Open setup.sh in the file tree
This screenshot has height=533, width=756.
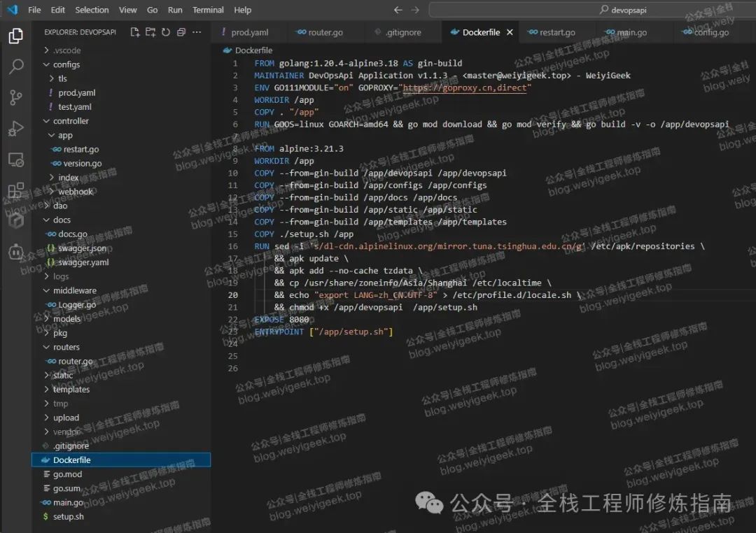(x=121, y=516)
